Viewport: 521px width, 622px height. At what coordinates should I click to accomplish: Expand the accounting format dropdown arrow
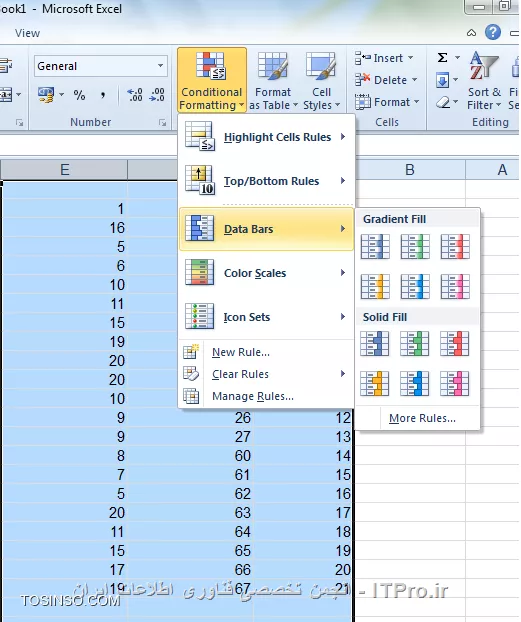point(62,95)
